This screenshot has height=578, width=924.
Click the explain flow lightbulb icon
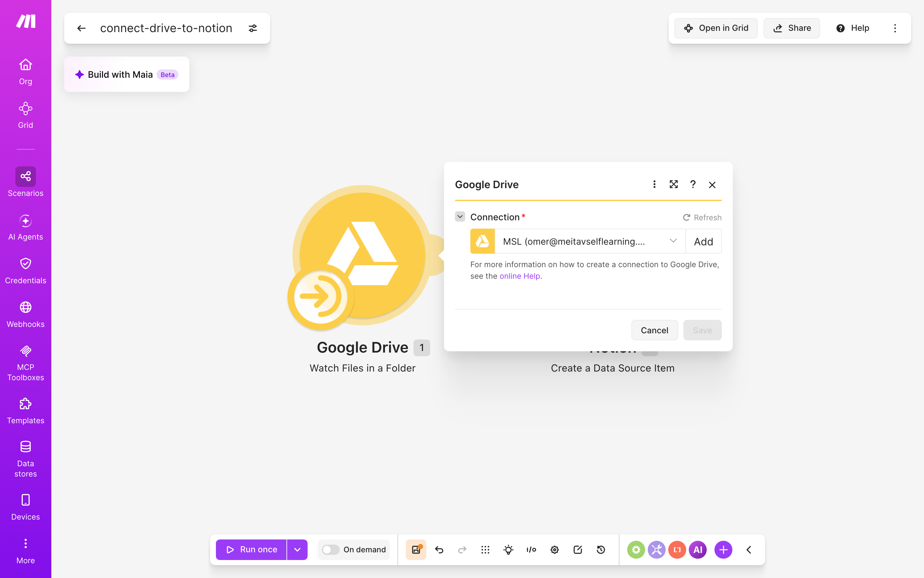pyautogui.click(x=509, y=550)
